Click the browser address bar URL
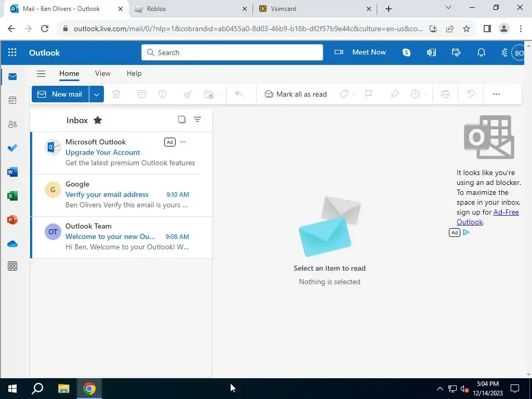The image size is (532, 399). click(248, 29)
